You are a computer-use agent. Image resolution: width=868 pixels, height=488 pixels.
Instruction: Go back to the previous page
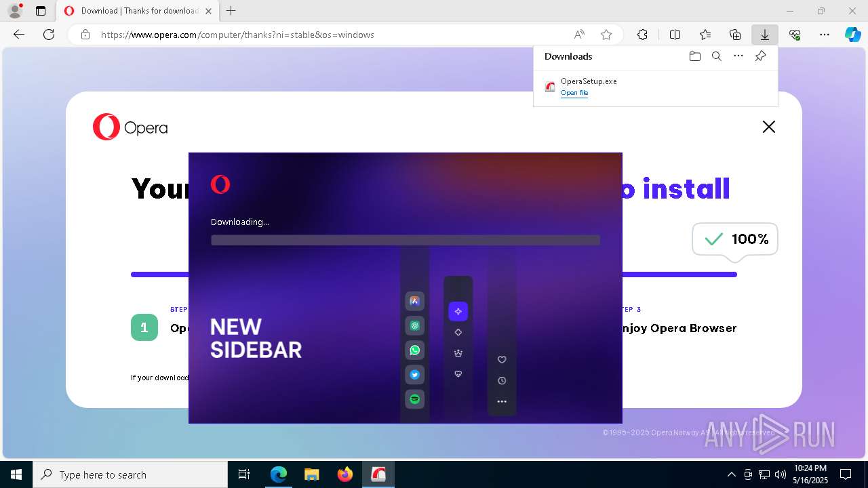pyautogui.click(x=19, y=35)
